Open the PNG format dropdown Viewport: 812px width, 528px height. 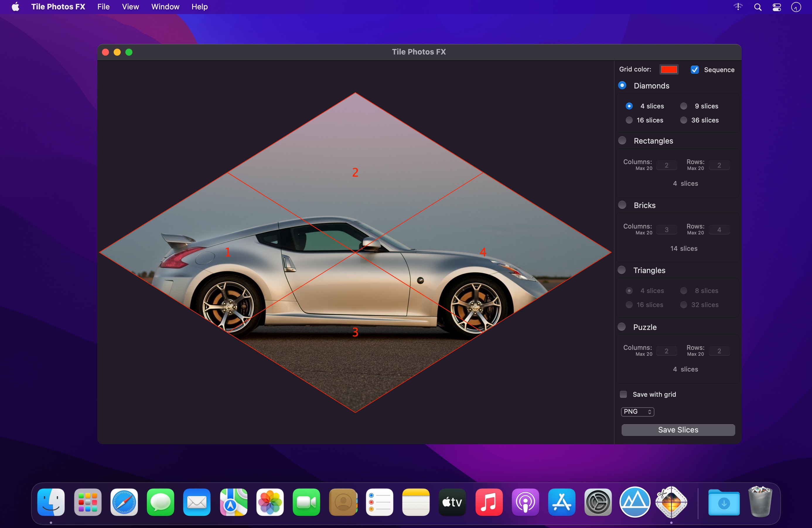pyautogui.click(x=637, y=412)
